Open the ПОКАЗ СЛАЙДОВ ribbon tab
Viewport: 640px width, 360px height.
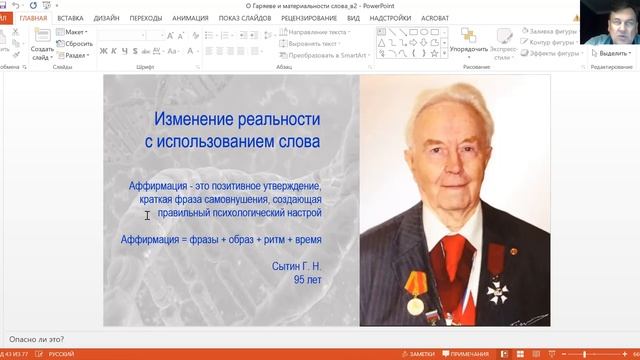pos(245,18)
